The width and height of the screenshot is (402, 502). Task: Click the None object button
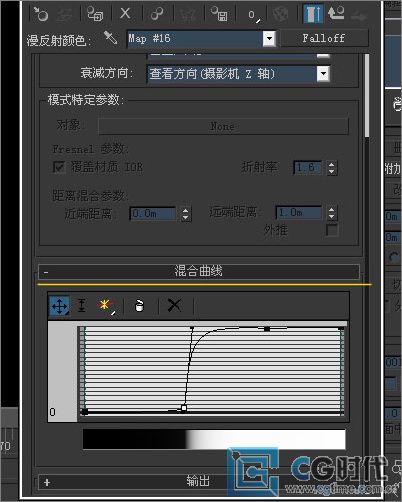(x=223, y=126)
